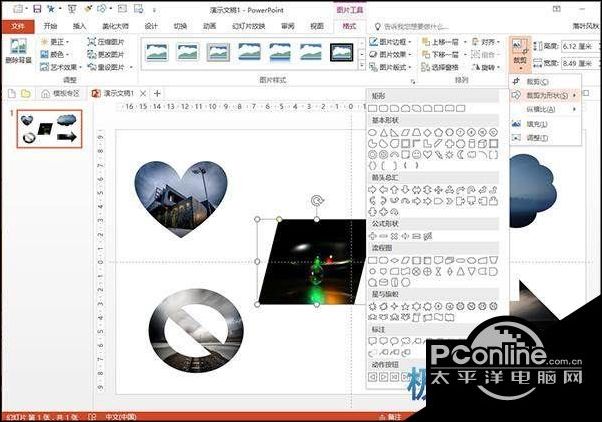Expand picture styles gallery more arrow

point(362,66)
